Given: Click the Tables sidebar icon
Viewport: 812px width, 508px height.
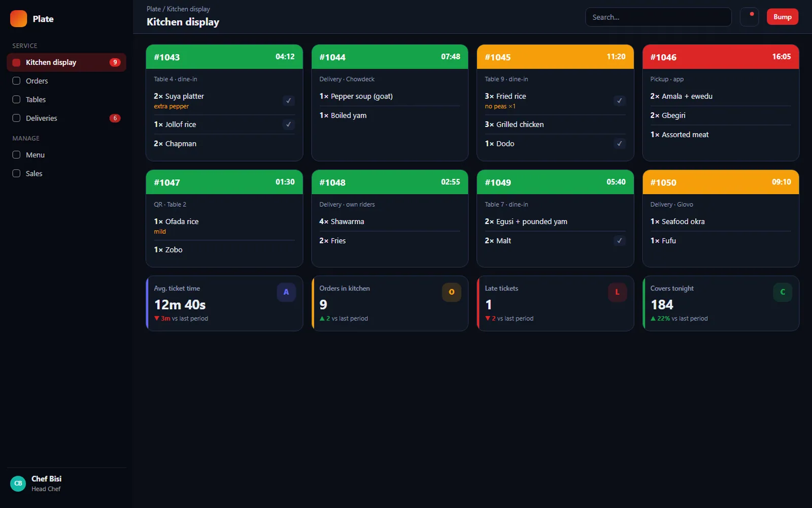Looking at the screenshot, I should (16, 100).
